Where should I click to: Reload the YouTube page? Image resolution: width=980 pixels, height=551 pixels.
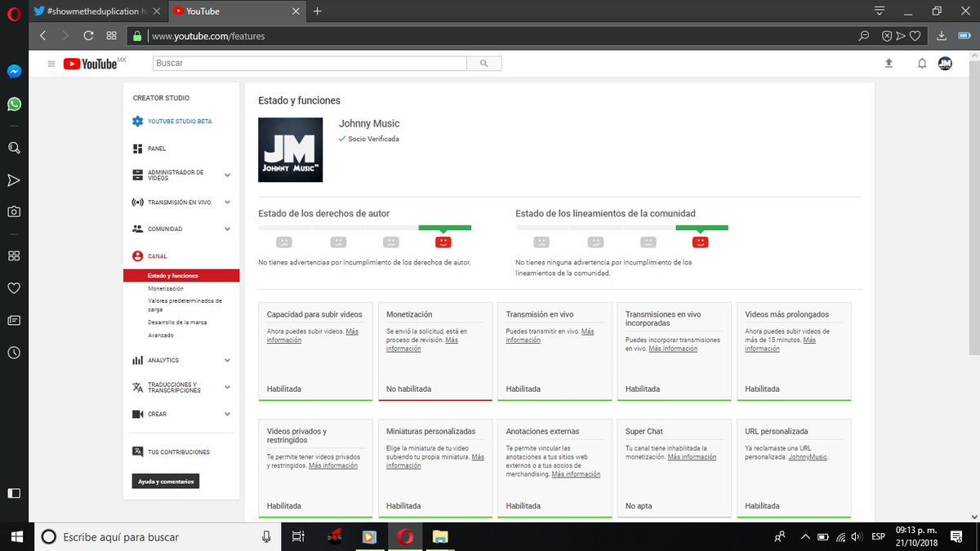(x=88, y=36)
